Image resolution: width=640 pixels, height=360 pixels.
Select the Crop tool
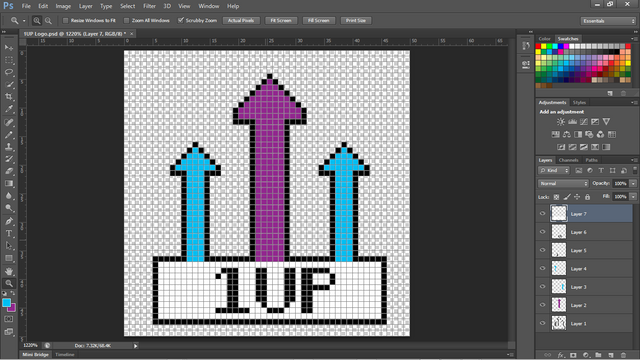pos(9,97)
